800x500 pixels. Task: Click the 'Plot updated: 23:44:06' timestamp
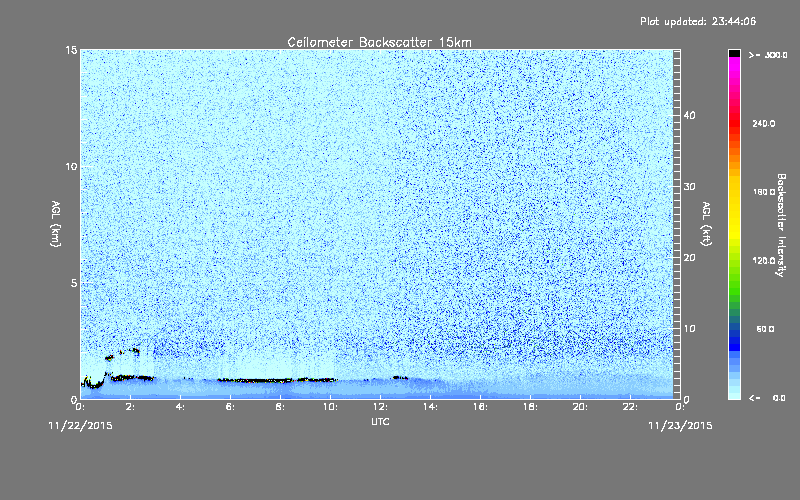[698, 21]
